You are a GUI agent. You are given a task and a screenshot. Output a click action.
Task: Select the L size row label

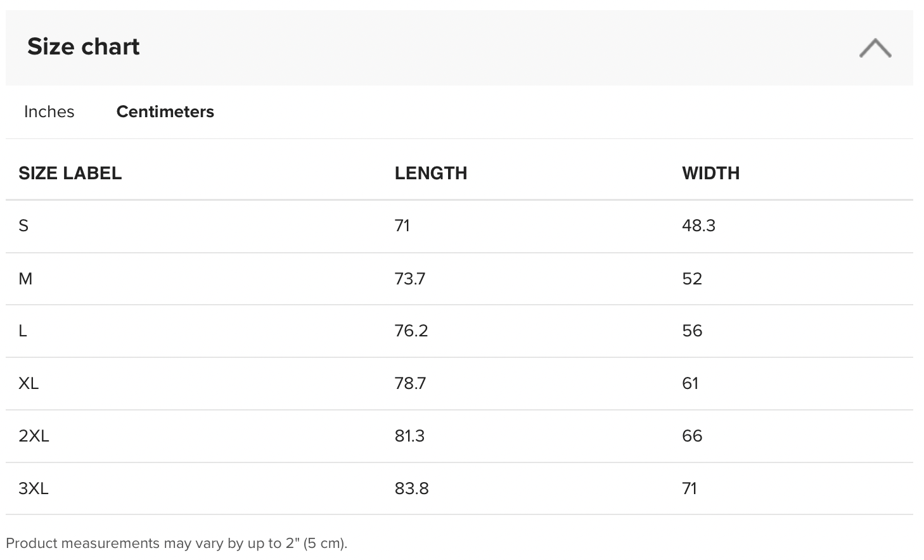[23, 331]
